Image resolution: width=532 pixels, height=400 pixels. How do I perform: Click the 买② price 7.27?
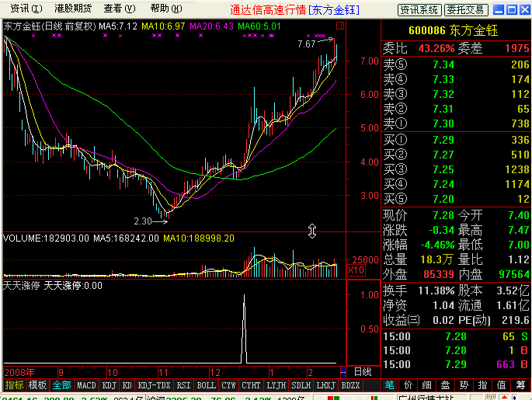(x=443, y=155)
